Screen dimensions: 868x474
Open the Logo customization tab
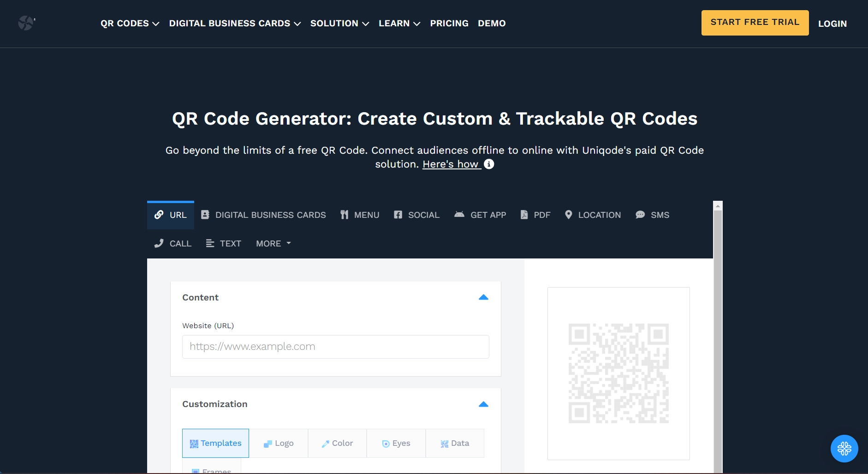click(279, 443)
